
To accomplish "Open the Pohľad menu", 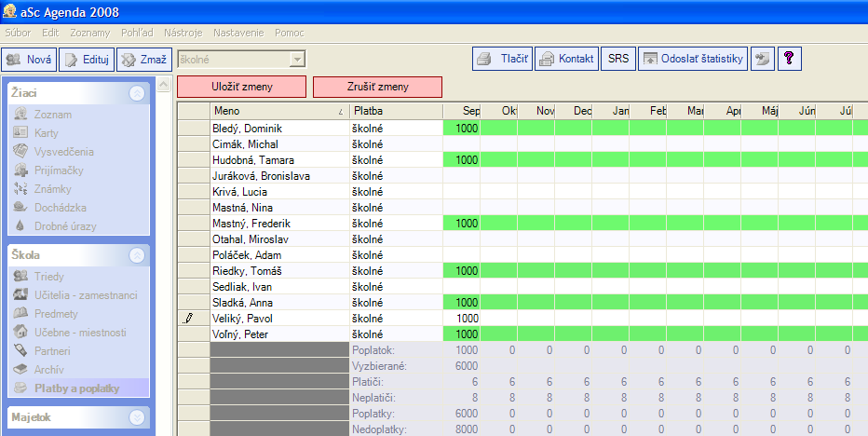I will 137,34.
